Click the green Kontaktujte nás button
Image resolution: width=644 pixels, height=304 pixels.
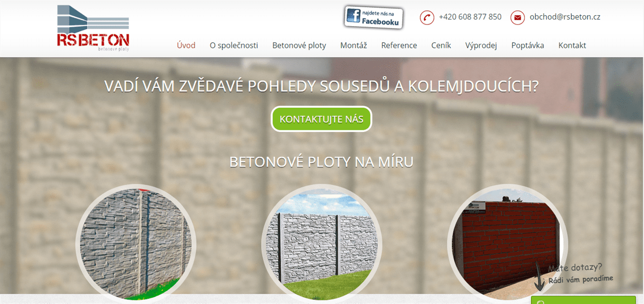[321, 119]
